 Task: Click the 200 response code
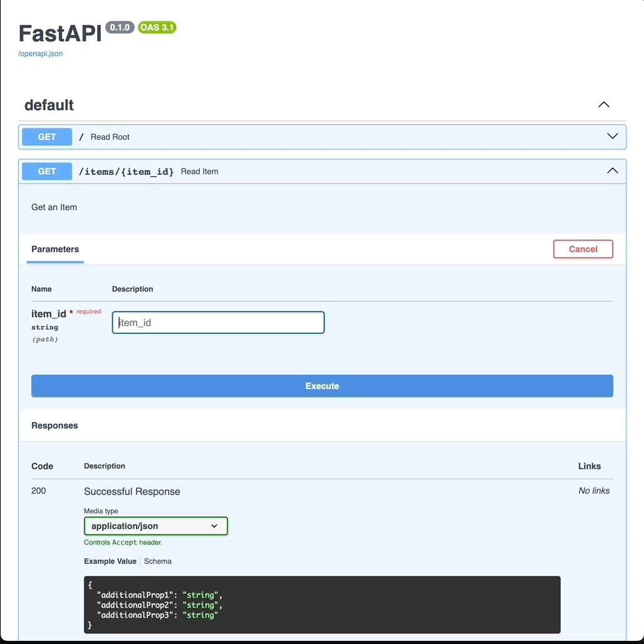(x=39, y=491)
